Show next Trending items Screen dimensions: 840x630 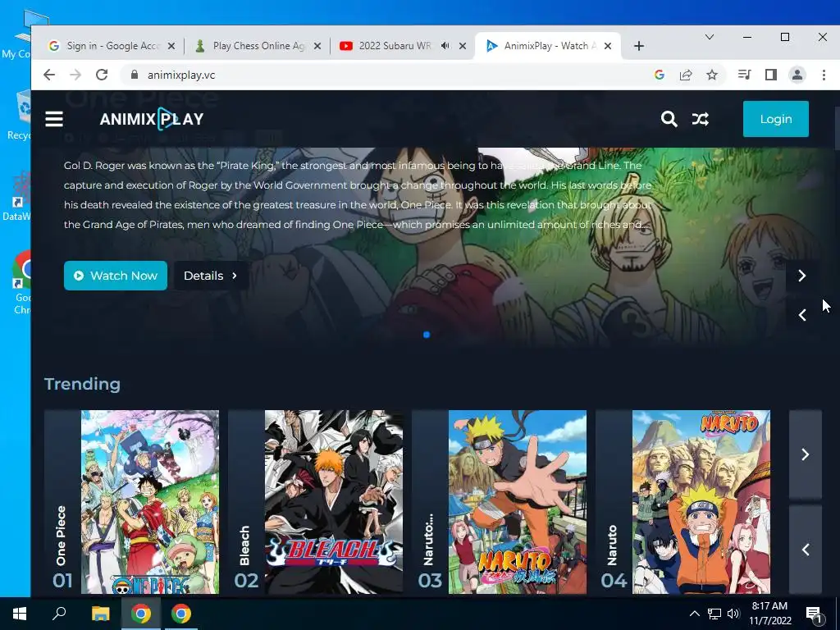point(806,454)
